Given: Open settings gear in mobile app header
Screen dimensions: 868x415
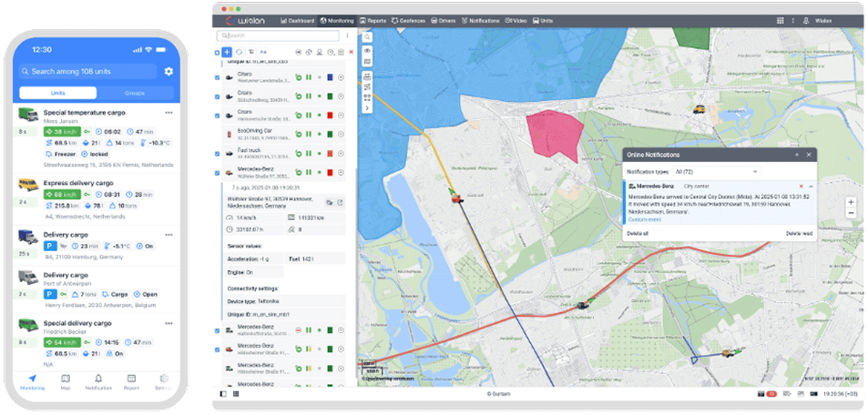Looking at the screenshot, I should tap(168, 72).
